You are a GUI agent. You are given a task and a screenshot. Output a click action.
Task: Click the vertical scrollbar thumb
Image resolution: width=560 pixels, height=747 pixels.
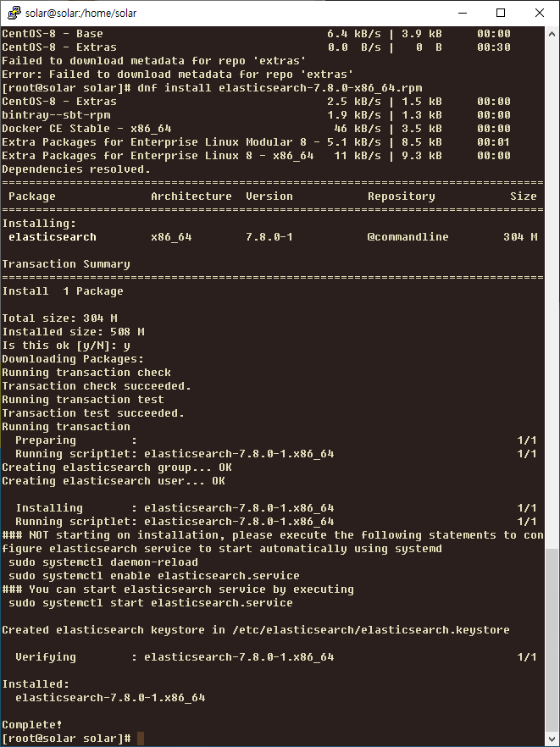552,639
